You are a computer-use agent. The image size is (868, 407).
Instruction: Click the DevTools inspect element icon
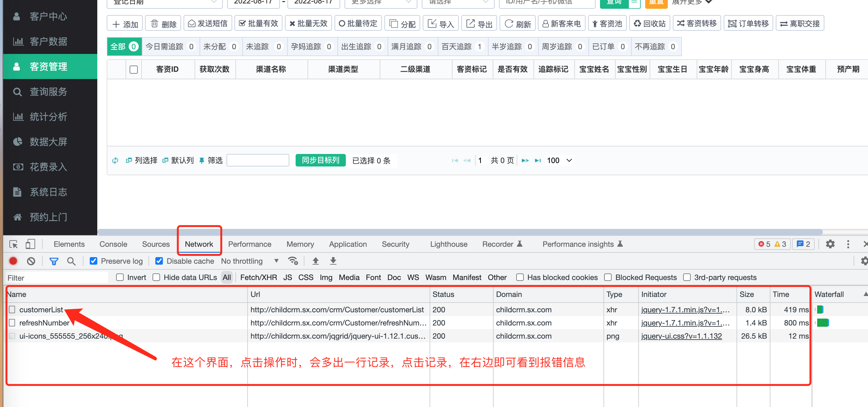point(13,244)
